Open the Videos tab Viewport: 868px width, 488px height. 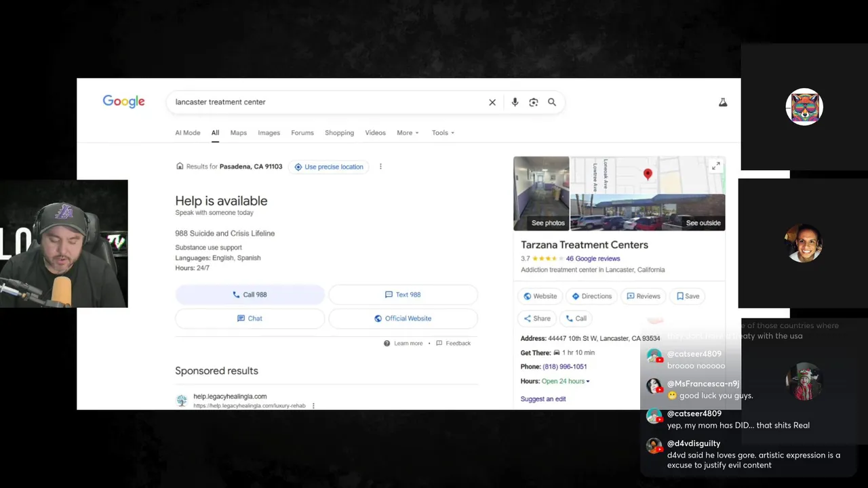(375, 133)
